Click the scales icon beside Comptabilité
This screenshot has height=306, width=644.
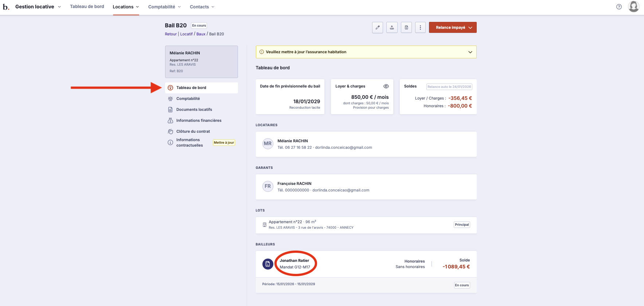(x=170, y=98)
